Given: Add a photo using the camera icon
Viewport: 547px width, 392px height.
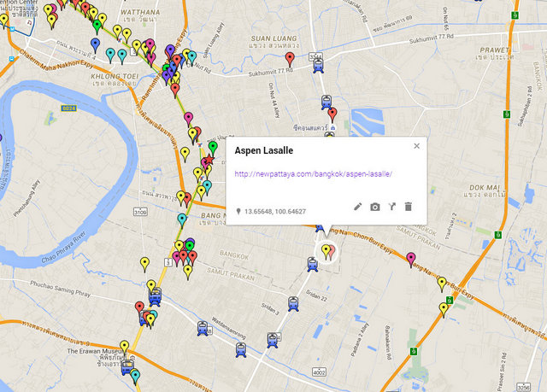Looking at the screenshot, I should click(x=375, y=207).
